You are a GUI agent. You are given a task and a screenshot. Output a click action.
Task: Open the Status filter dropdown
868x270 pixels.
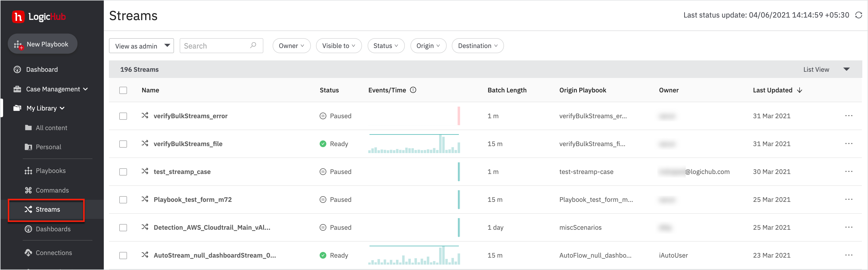pyautogui.click(x=386, y=46)
